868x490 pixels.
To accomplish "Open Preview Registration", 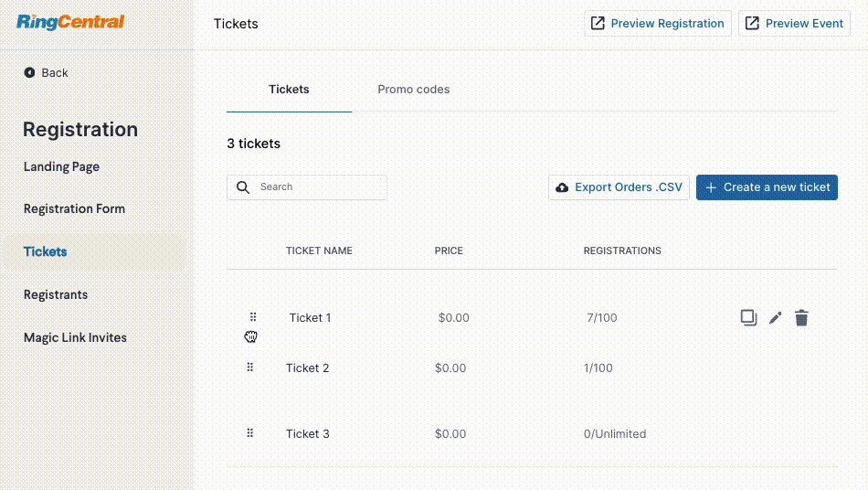I will pos(658,23).
